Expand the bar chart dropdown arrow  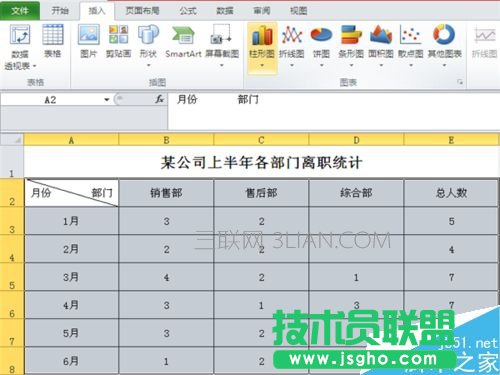tap(351, 65)
